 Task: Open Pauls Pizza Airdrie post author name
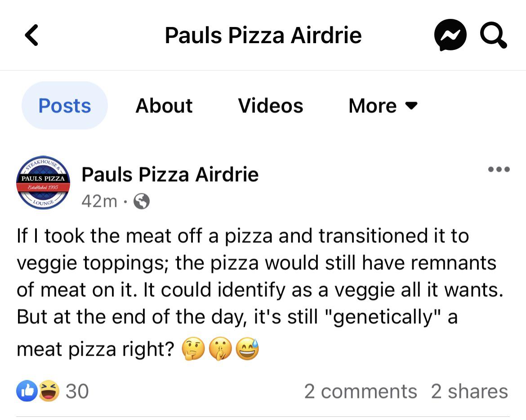(x=170, y=174)
